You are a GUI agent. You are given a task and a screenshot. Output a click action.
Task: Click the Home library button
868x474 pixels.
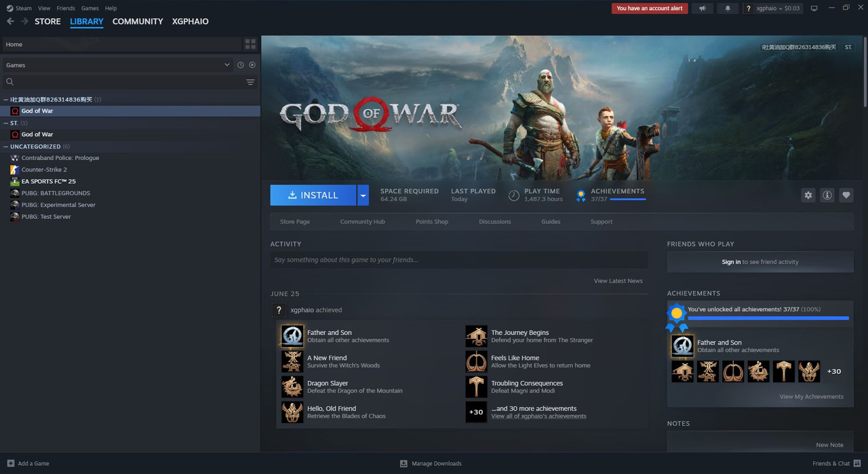pos(121,44)
